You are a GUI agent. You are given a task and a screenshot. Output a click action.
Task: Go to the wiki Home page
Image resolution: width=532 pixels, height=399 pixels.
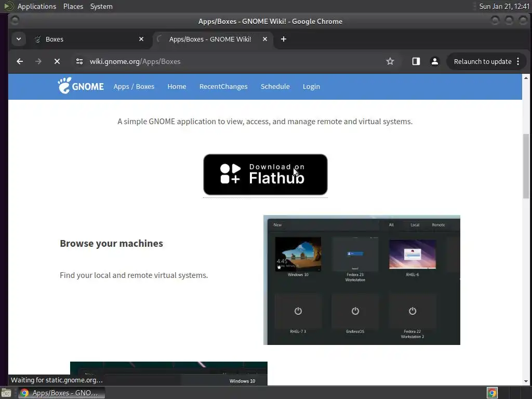click(177, 87)
